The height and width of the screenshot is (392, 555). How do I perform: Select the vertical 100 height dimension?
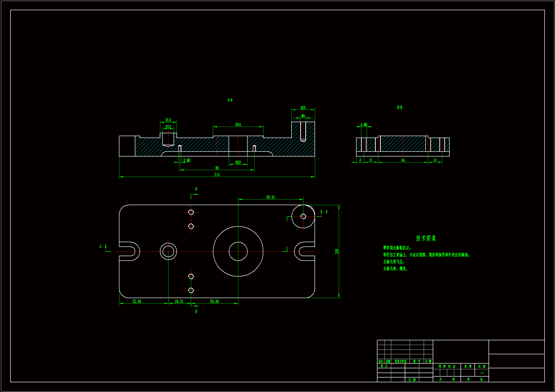click(337, 251)
